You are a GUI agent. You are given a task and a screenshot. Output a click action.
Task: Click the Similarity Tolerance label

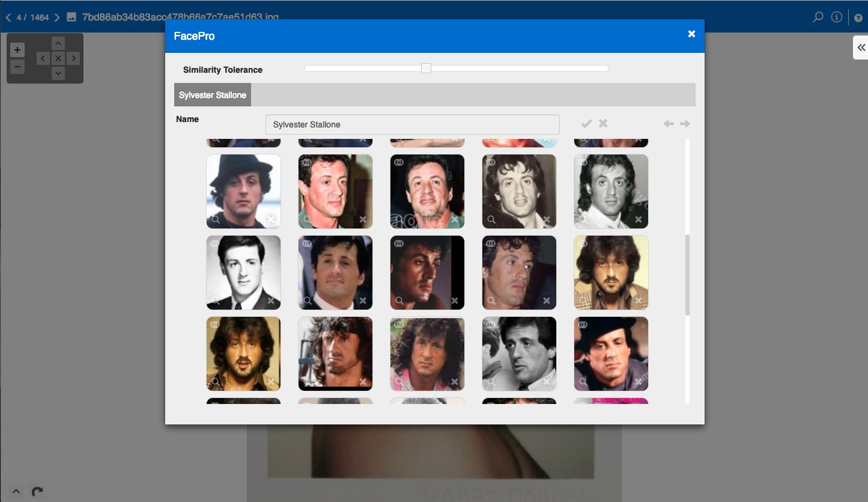tap(223, 70)
